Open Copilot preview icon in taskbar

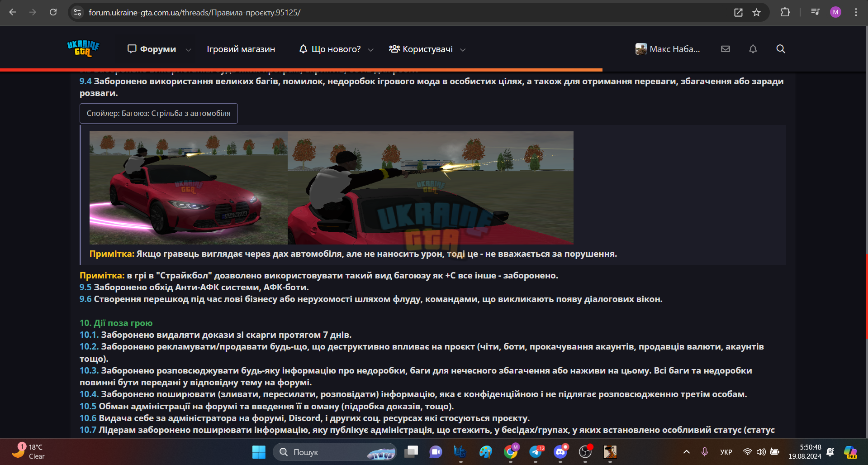click(x=850, y=452)
